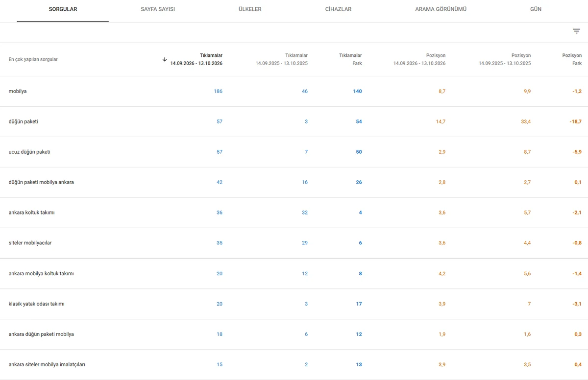The width and height of the screenshot is (588, 380).
Task: Click the -5,9 position difference value
Action: click(x=577, y=152)
